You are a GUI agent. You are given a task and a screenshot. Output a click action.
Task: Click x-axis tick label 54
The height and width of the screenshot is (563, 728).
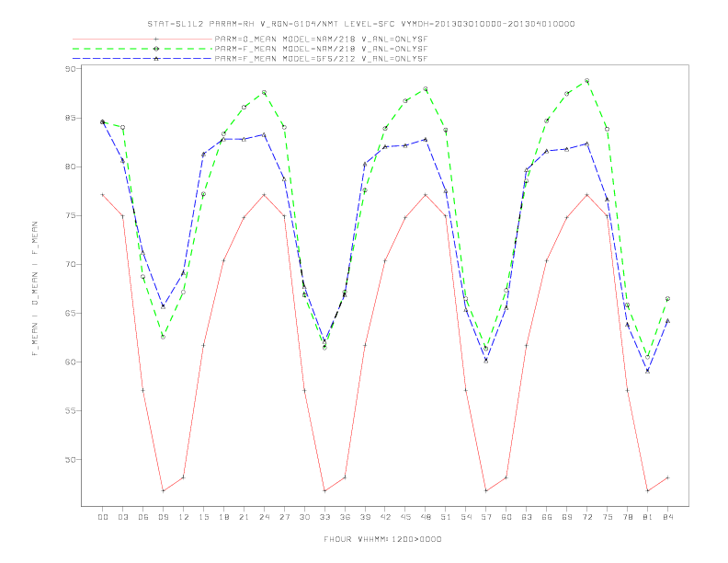pyautogui.click(x=466, y=517)
